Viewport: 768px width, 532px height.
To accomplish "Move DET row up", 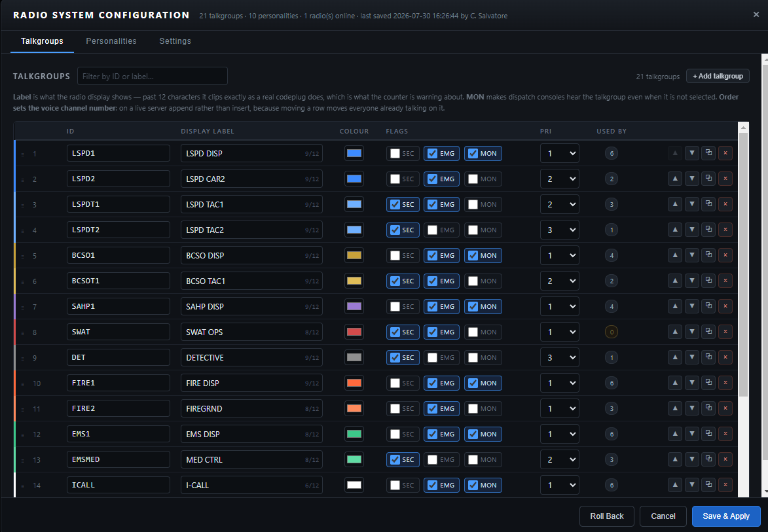I will (x=675, y=357).
